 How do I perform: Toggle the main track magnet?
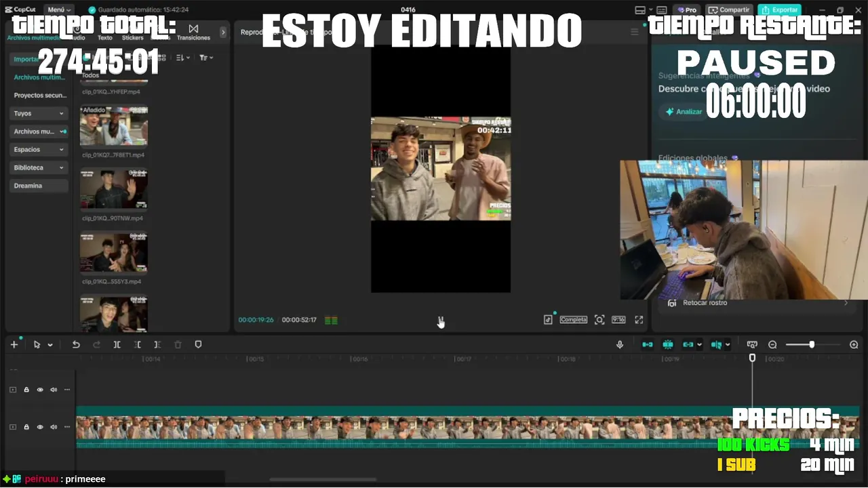[648, 344]
